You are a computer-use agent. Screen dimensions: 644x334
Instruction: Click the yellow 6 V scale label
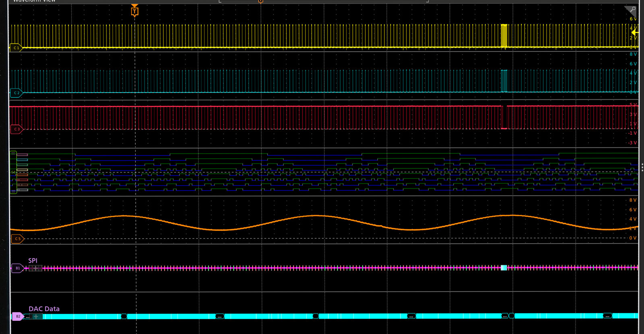[x=633, y=19]
